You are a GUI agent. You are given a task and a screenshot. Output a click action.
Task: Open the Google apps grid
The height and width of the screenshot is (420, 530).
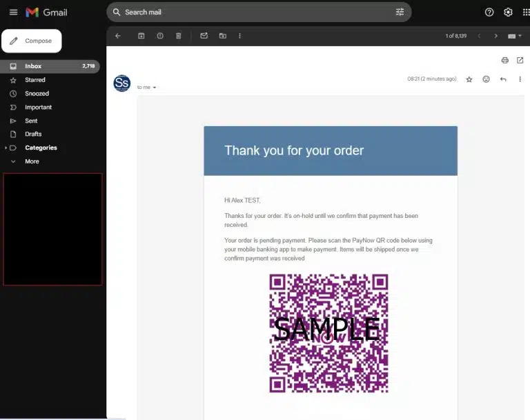coord(526,12)
